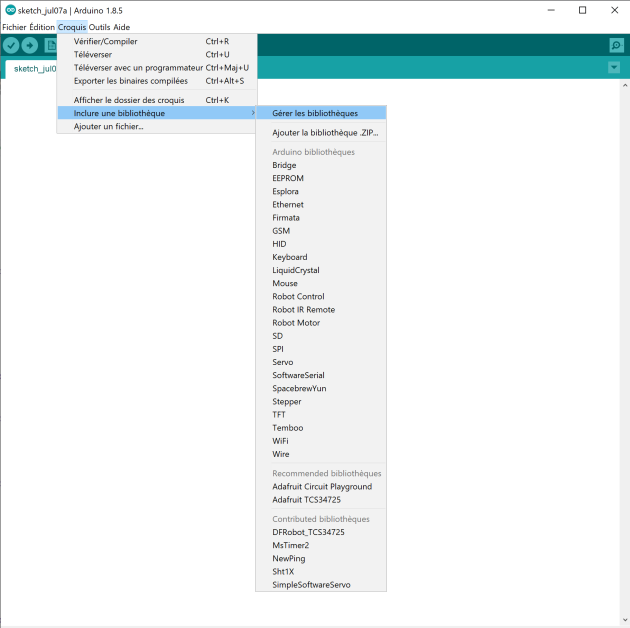Image resolution: width=630 pixels, height=628 pixels.
Task: Include the Keyboard library
Action: click(x=321, y=257)
